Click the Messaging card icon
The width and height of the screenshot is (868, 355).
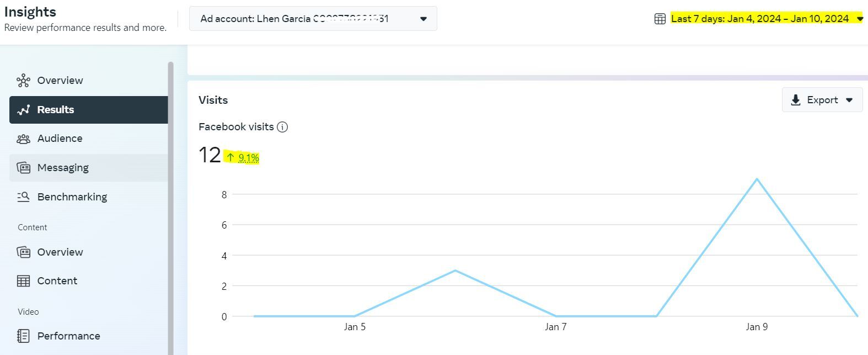coord(23,168)
